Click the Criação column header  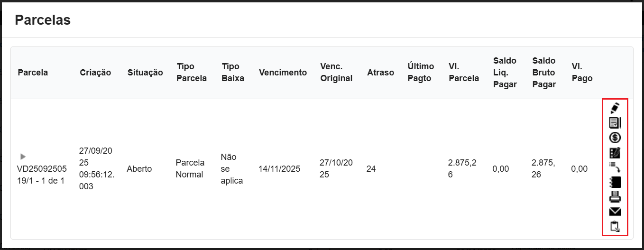tap(95, 73)
